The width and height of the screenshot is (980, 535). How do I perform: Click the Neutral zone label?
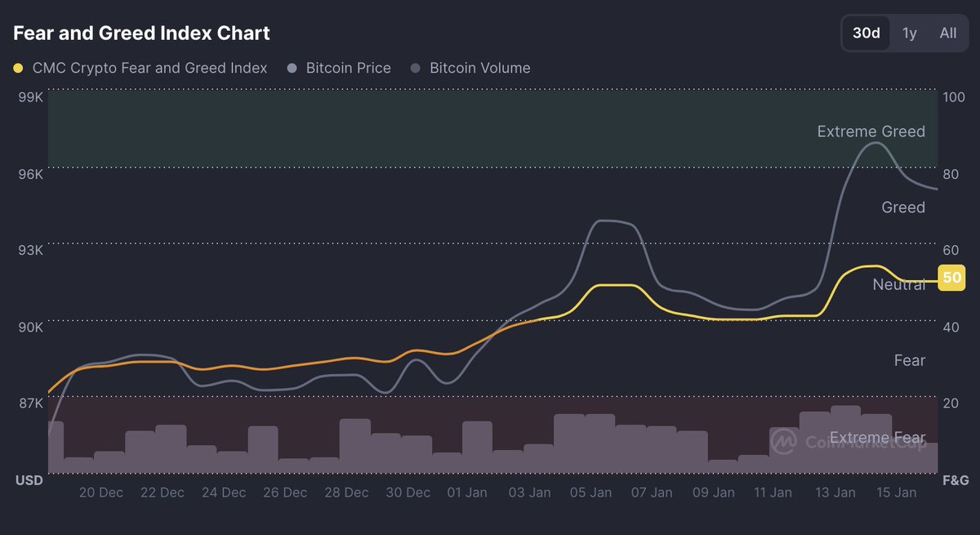click(898, 285)
